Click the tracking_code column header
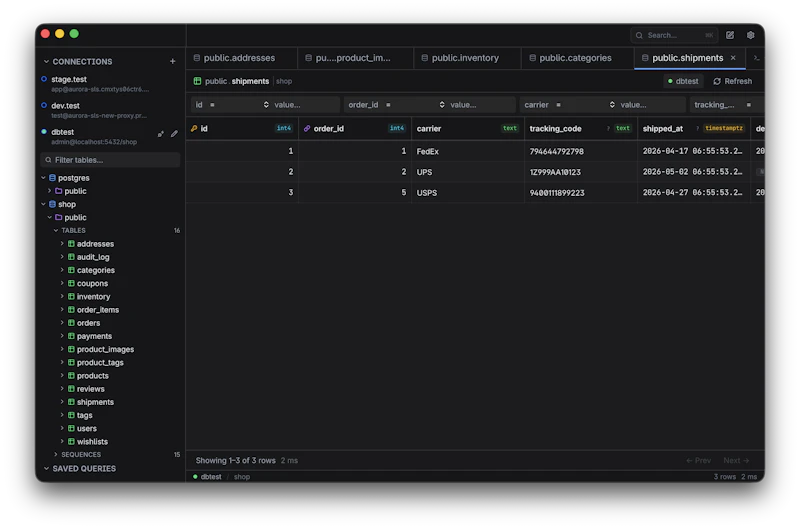Screen dimensions: 800x529 tap(581, 129)
